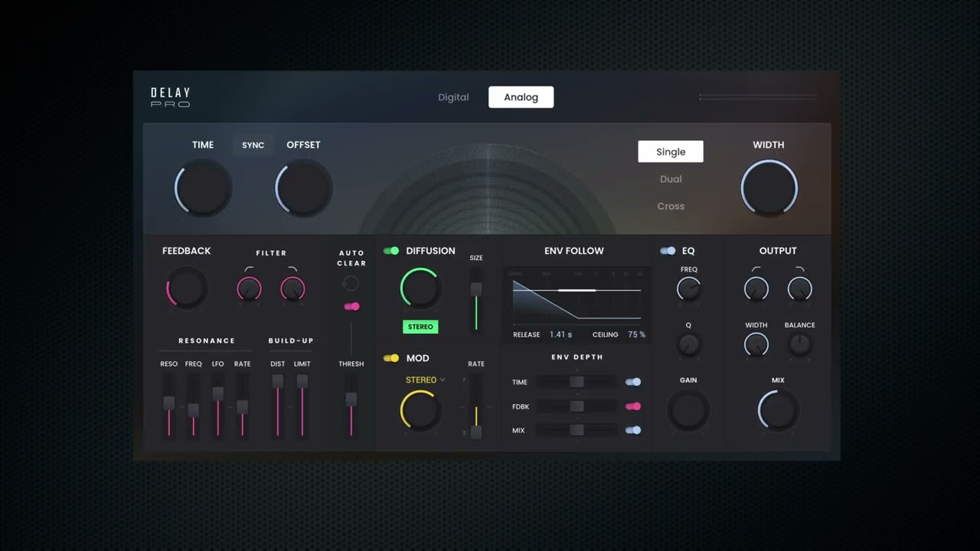Click the ENV DEPTH FDBK slider

577,406
